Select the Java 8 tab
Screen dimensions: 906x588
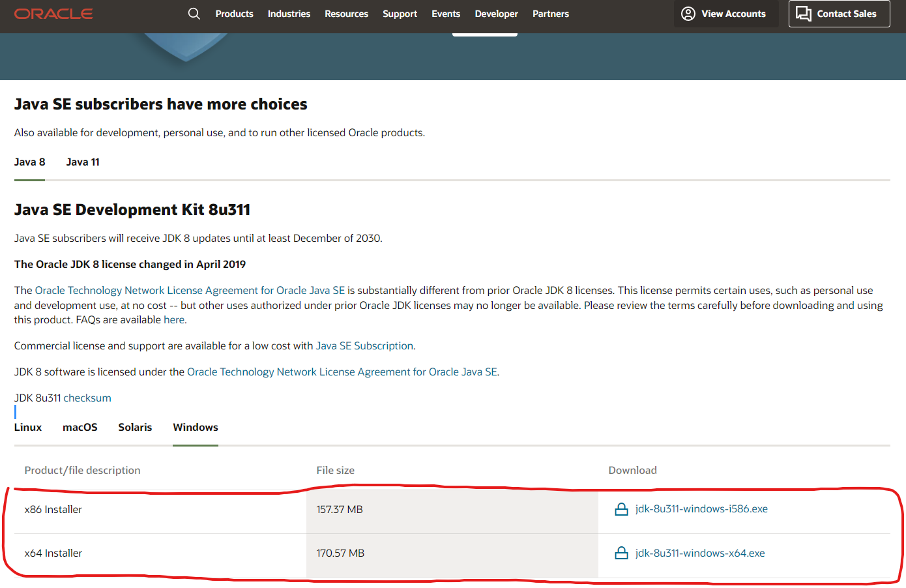click(30, 162)
